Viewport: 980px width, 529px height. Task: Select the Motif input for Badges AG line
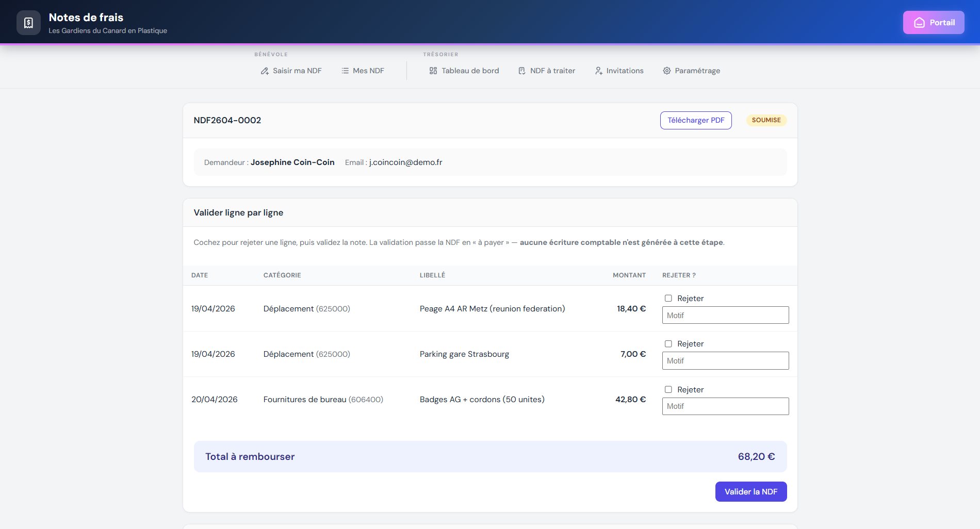point(725,406)
